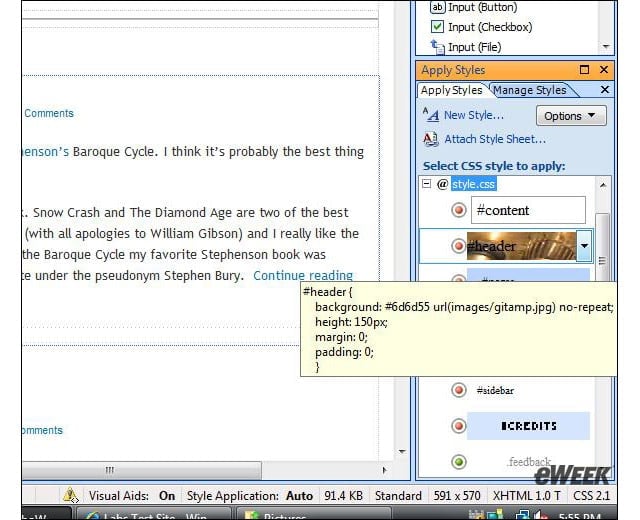Click the CSS styles list scrollbar thumb
Viewport: 640px width, 520px height.
click(x=602, y=247)
